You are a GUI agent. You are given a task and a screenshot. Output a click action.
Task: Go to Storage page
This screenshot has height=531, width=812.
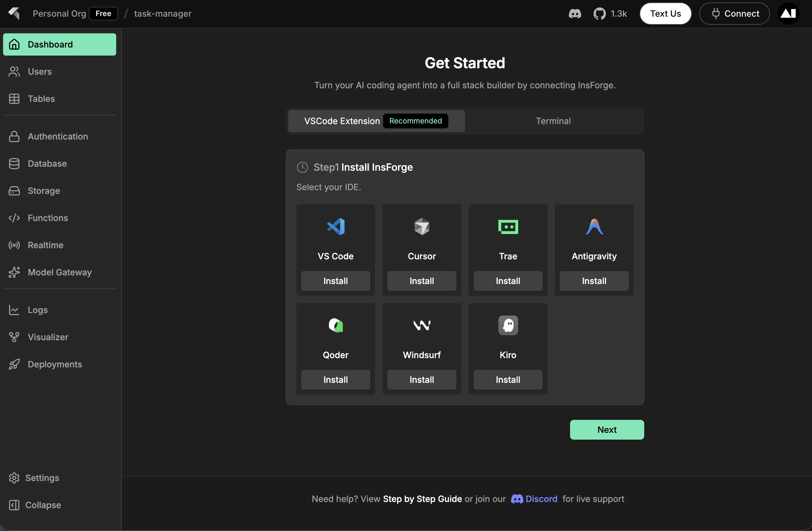pyautogui.click(x=60, y=191)
